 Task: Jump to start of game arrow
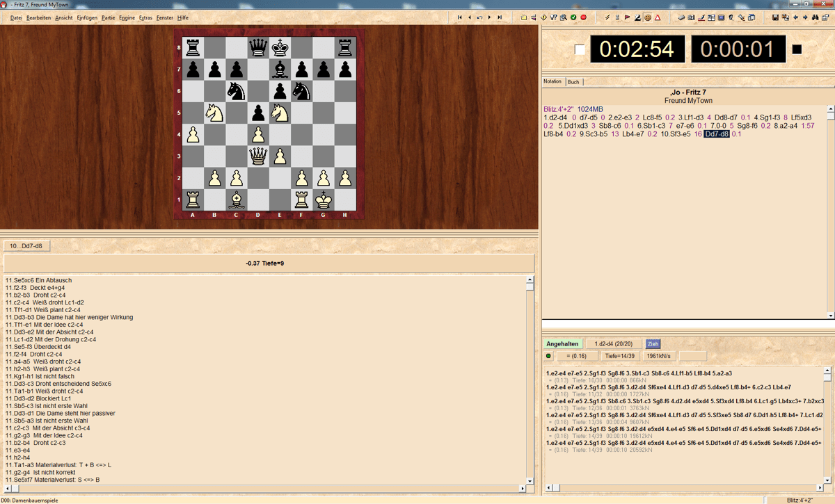(459, 17)
